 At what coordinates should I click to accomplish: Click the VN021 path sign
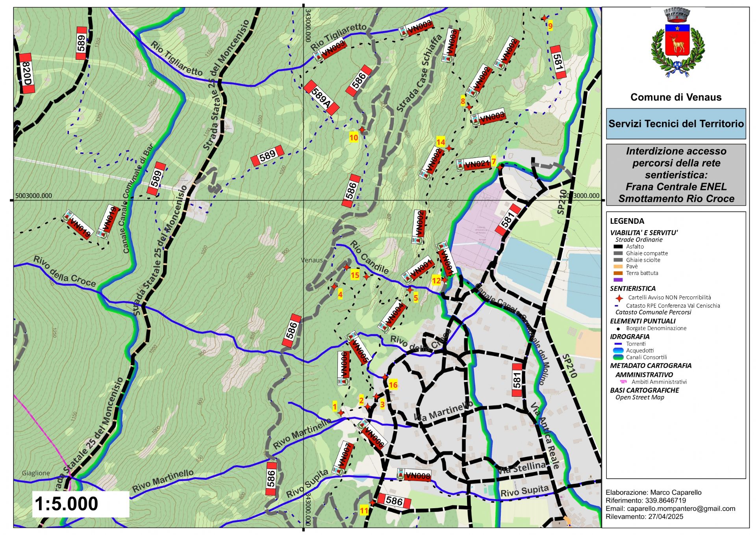[x=474, y=164]
